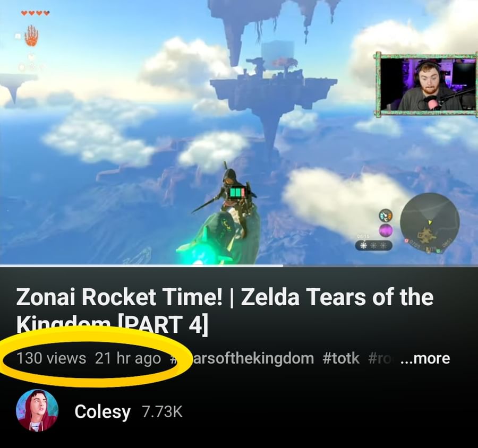478x448 pixels.
Task: Open the #totk hashtag
Action: coord(341,358)
